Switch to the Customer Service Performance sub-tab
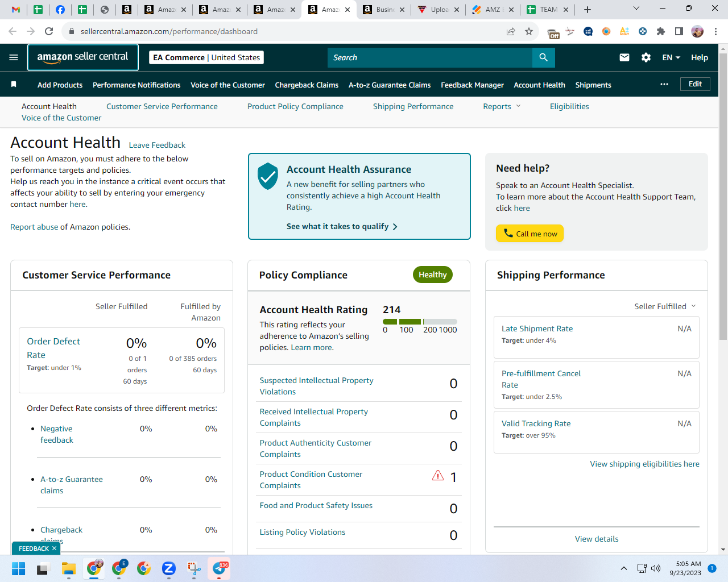 pyautogui.click(x=162, y=106)
